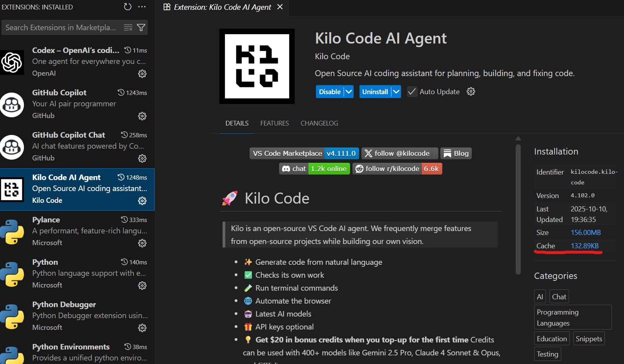Clear the extensions search results
This screenshot has width=624, height=364.
pyautogui.click(x=128, y=27)
